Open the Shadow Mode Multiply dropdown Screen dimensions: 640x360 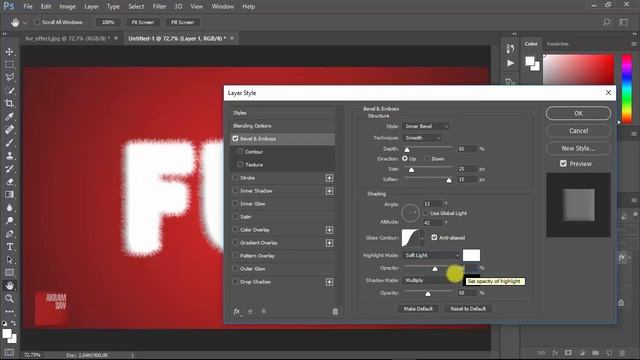(432, 280)
